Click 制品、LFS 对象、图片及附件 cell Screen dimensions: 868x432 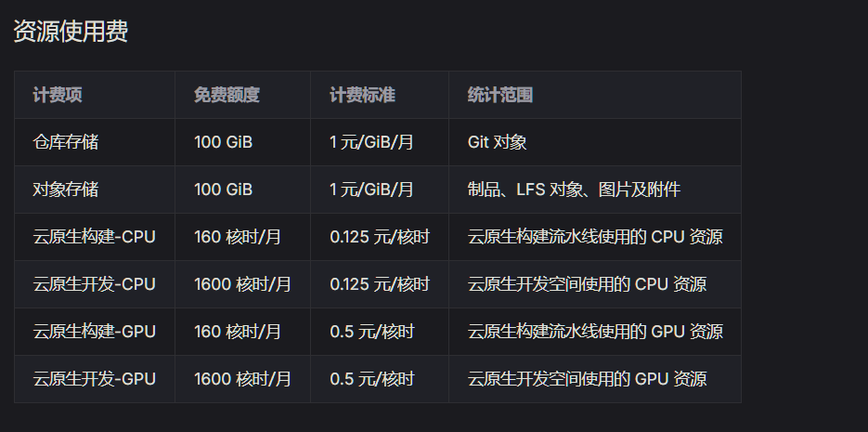pos(574,190)
